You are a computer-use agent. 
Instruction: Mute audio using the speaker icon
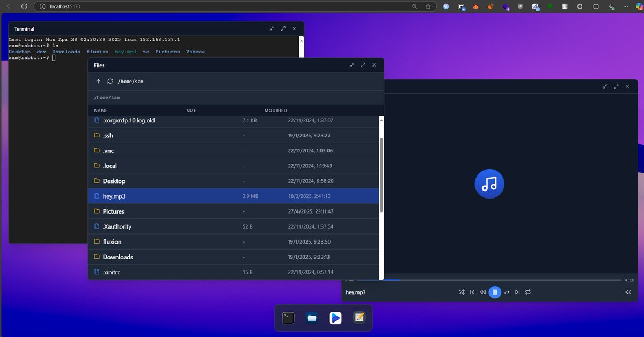[x=628, y=292]
